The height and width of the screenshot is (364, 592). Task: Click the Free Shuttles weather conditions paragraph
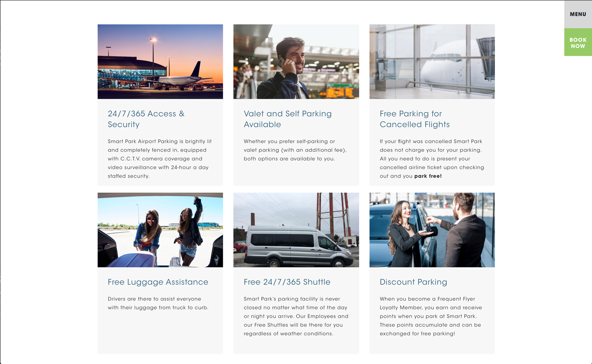point(296,316)
